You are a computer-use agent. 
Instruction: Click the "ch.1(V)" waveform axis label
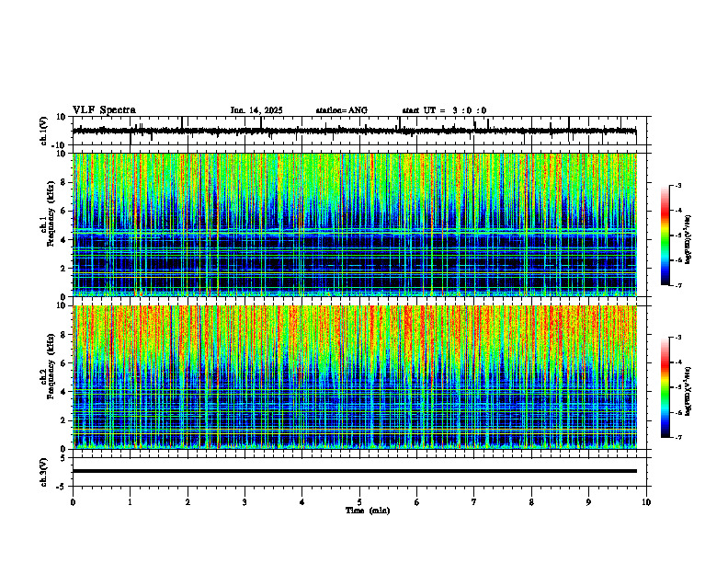coord(44,131)
